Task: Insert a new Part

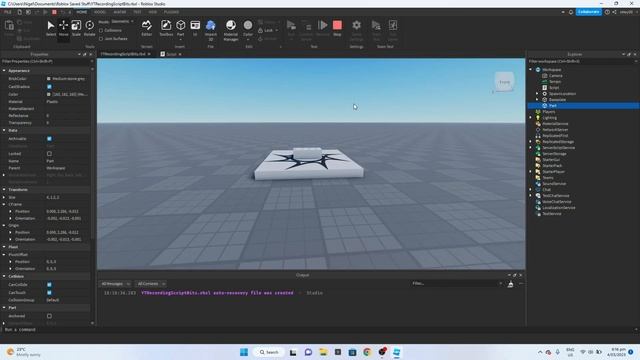Action: point(180,28)
